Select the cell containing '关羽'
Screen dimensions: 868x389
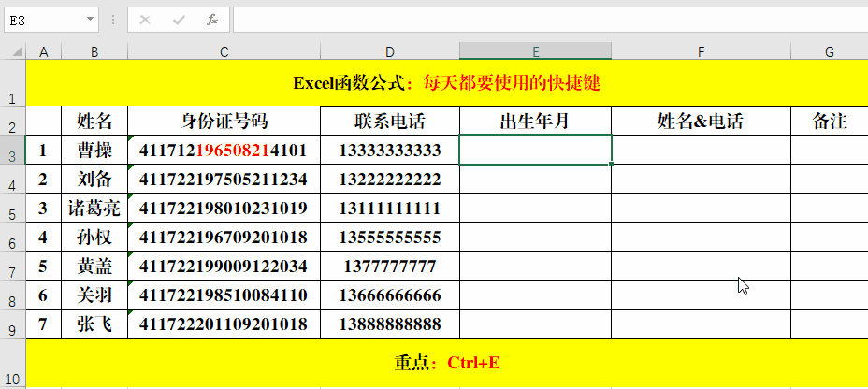(x=94, y=295)
